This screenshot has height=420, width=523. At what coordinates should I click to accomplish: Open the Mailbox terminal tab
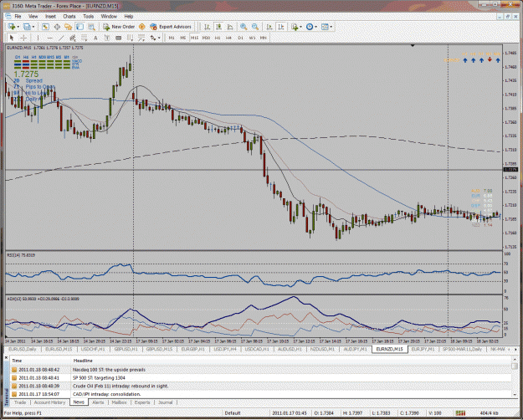tap(119, 402)
